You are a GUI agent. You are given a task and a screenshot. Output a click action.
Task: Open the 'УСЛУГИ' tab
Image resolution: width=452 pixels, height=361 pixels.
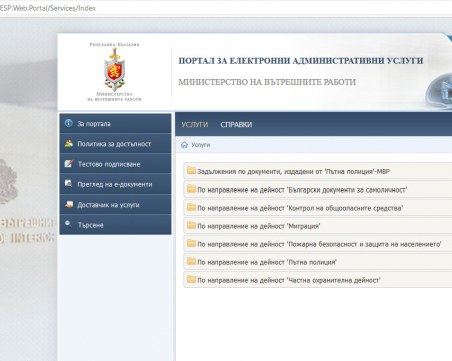coord(195,124)
